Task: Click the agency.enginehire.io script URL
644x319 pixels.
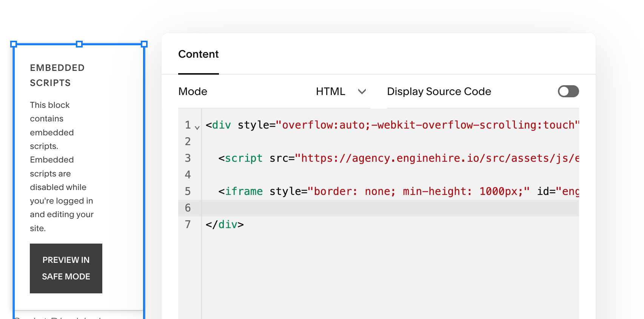Action: click(437, 158)
